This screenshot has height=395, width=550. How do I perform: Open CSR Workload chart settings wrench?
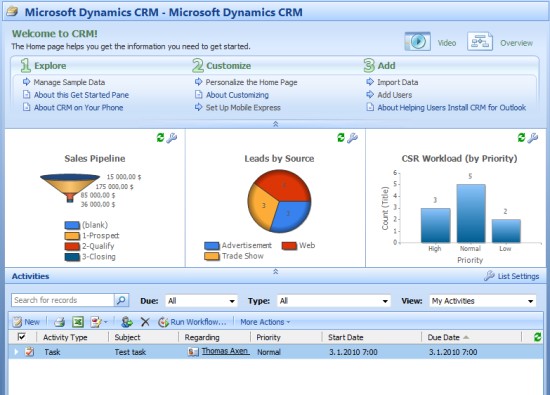click(533, 138)
